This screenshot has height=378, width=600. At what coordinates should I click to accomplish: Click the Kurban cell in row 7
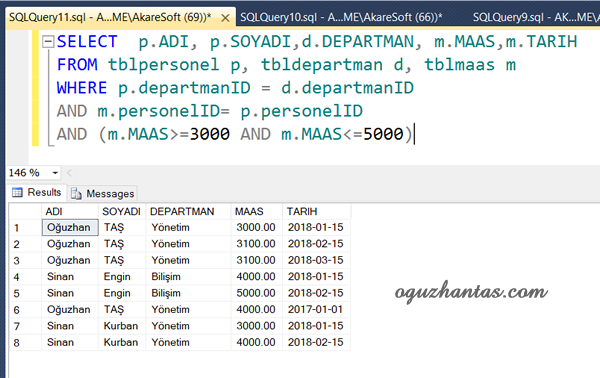122,326
